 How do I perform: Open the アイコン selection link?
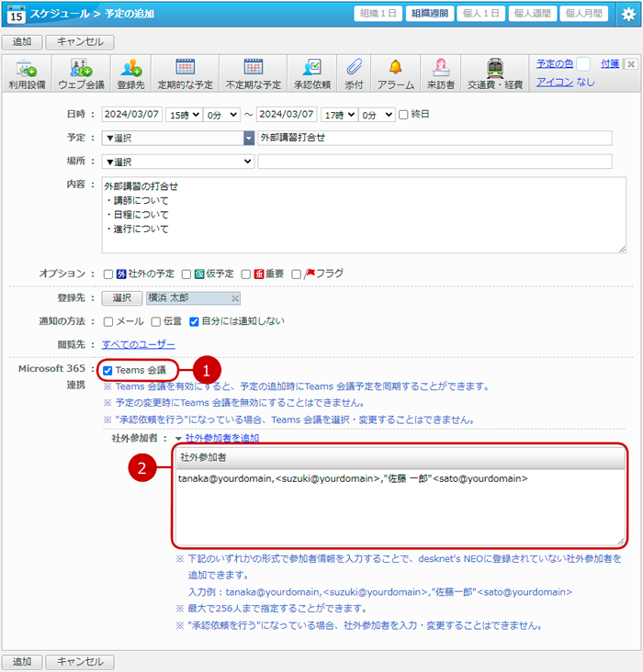pyautogui.click(x=554, y=83)
